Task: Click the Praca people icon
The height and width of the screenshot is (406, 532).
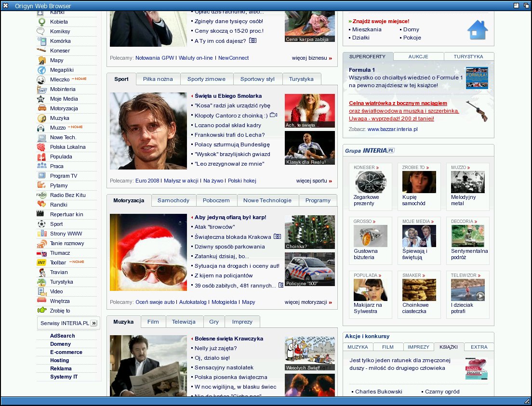Action: pyautogui.click(x=42, y=166)
